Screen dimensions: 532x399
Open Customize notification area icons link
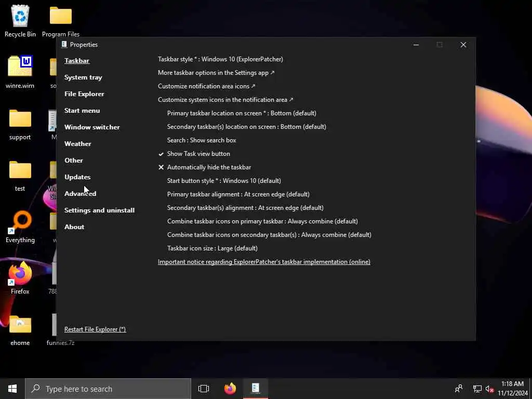pyautogui.click(x=206, y=86)
